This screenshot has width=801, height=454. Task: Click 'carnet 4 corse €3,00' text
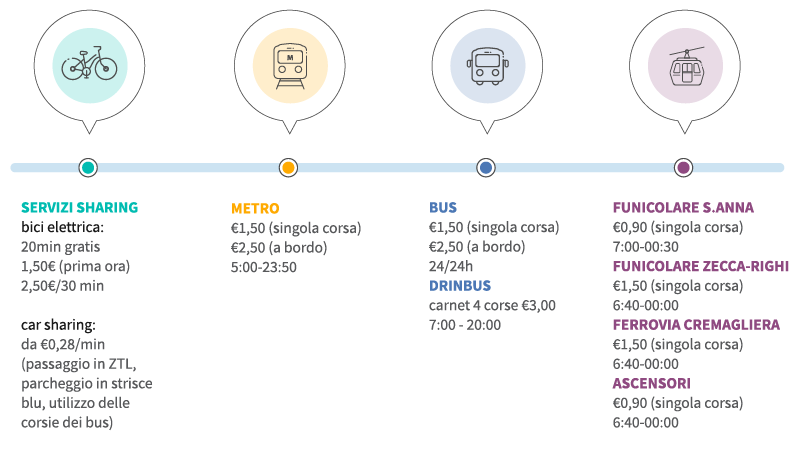(492, 305)
